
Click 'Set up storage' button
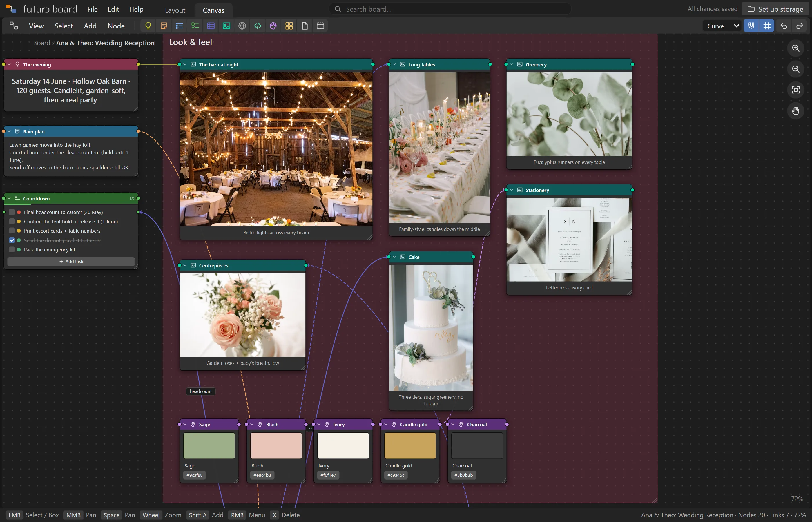(x=775, y=9)
